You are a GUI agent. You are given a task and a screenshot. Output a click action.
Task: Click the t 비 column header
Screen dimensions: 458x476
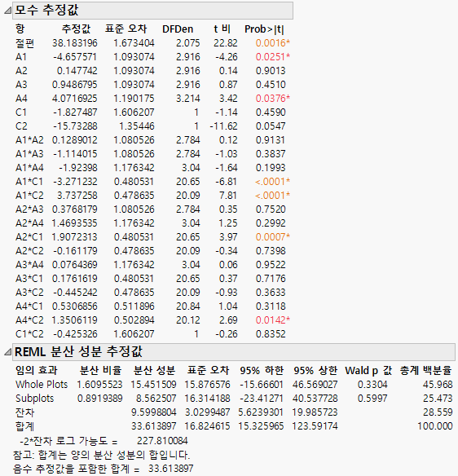click(222, 29)
